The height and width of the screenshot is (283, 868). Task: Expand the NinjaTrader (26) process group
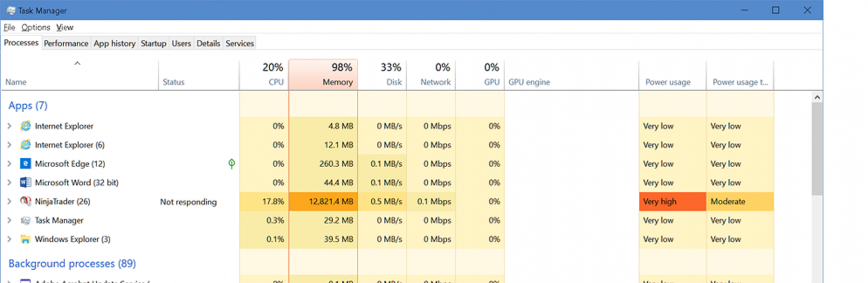coord(9,201)
